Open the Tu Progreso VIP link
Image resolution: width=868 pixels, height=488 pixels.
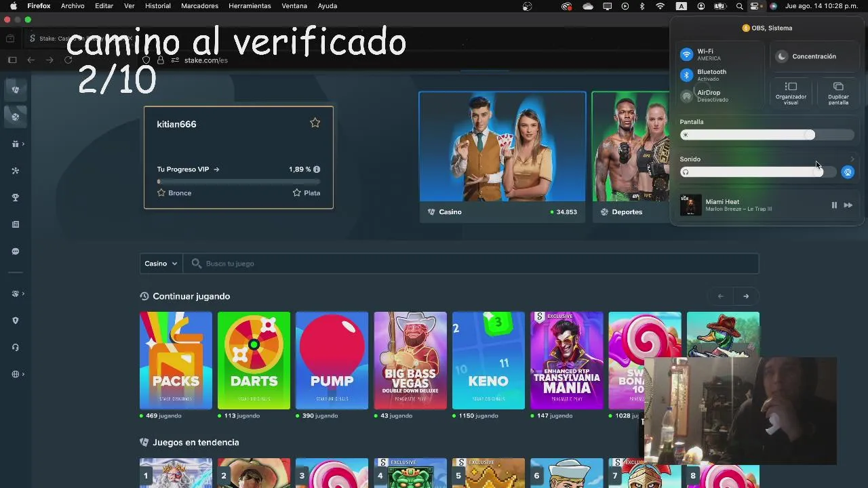click(x=188, y=169)
